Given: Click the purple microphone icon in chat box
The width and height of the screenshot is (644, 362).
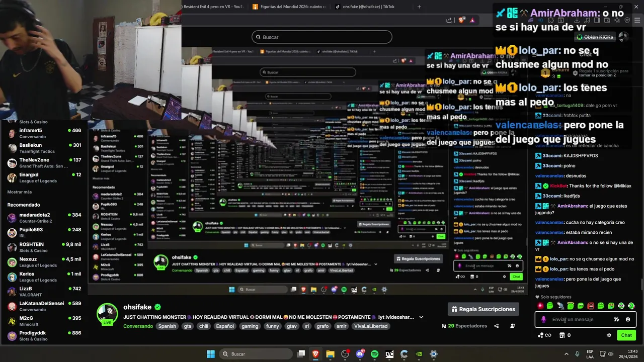Looking at the screenshot, I should (543, 320).
